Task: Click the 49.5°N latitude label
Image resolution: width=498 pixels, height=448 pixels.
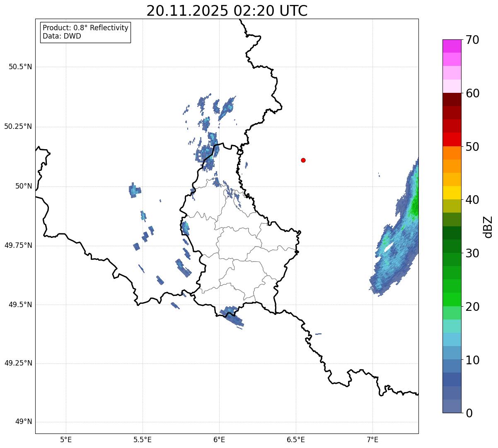Action: (x=20, y=305)
